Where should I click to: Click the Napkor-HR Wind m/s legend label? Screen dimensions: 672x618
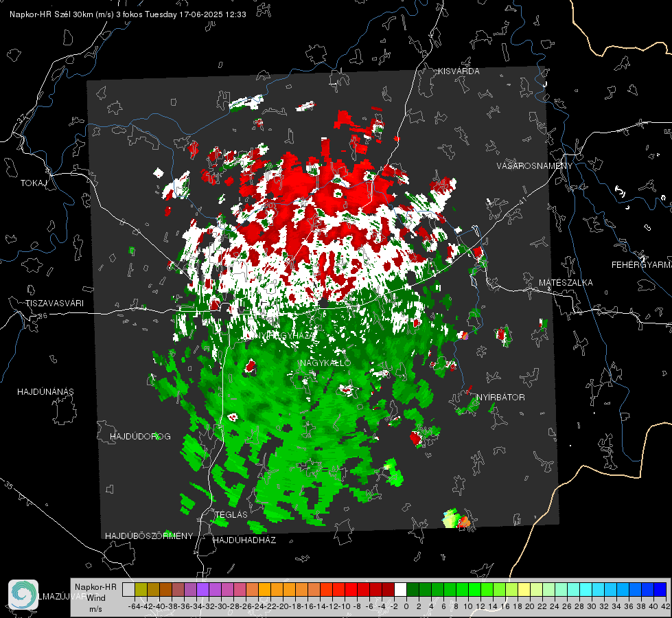[x=95, y=598]
